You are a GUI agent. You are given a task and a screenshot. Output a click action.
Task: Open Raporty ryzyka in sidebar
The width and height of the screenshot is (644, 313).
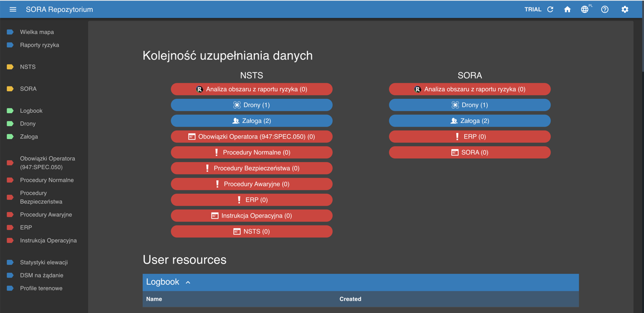[39, 45]
